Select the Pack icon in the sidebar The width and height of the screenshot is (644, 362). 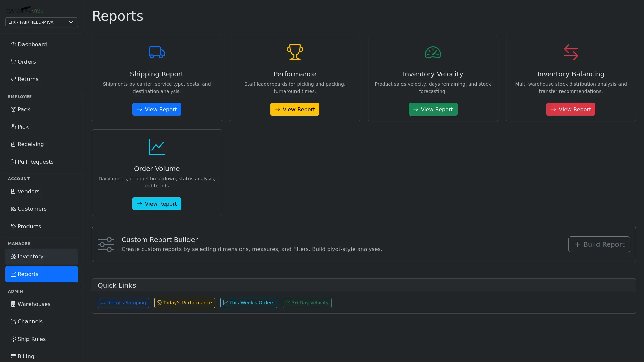[x=13, y=109]
